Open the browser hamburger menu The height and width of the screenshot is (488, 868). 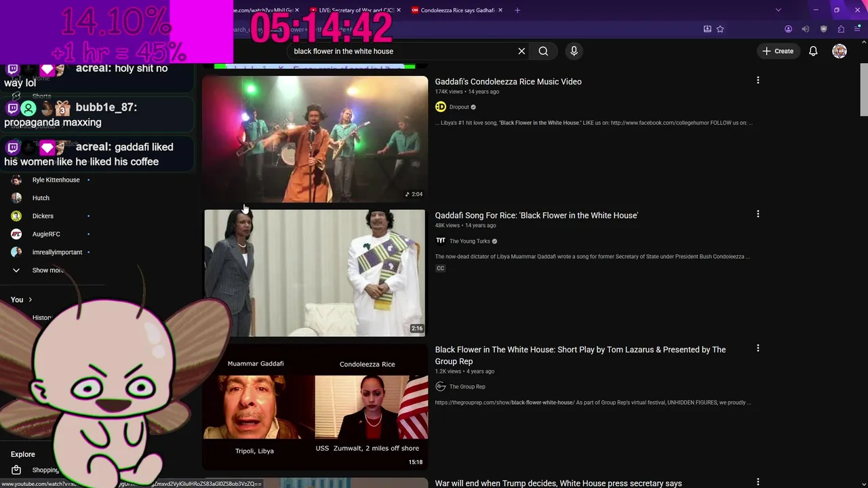pos(857,29)
